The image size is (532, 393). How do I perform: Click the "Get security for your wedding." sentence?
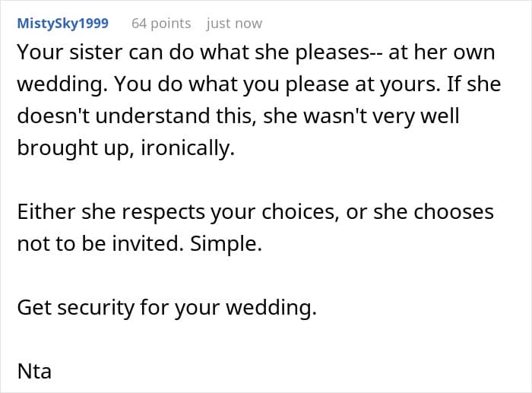166,308
